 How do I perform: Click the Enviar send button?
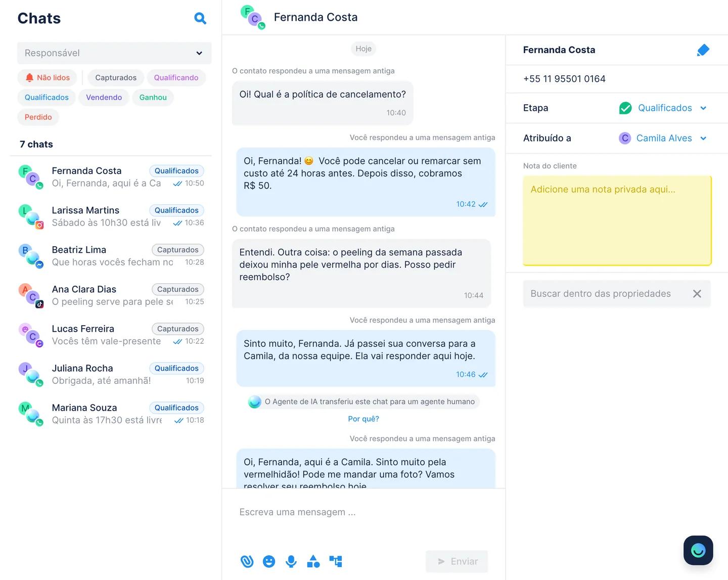(457, 561)
